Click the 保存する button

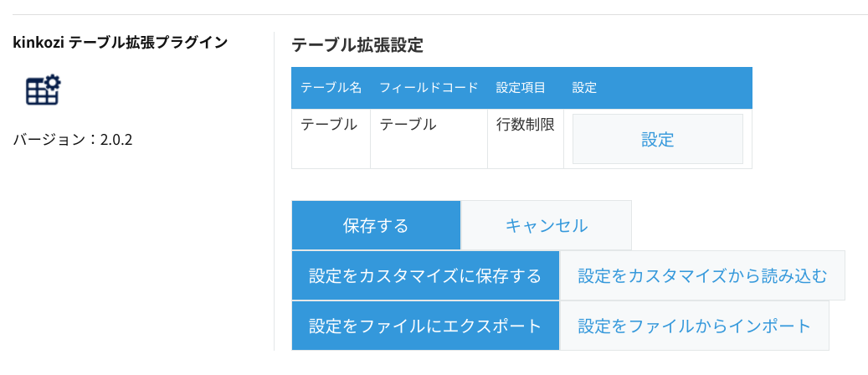(x=376, y=225)
